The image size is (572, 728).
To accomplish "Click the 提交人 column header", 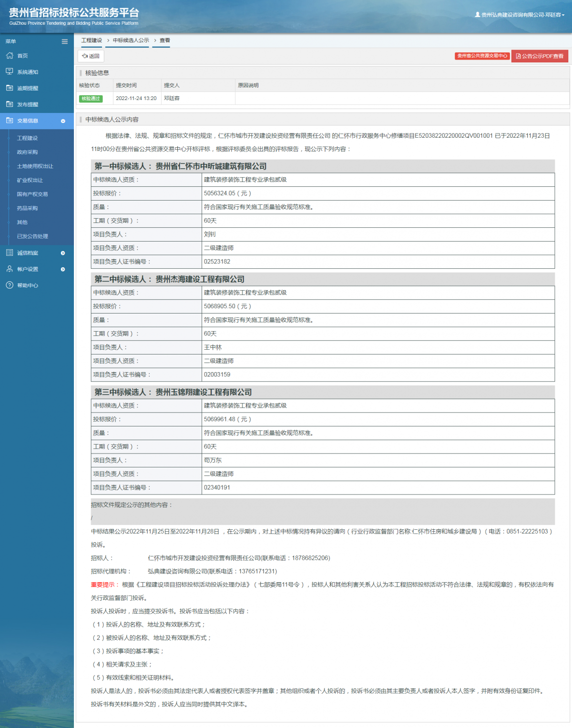I will click(172, 85).
